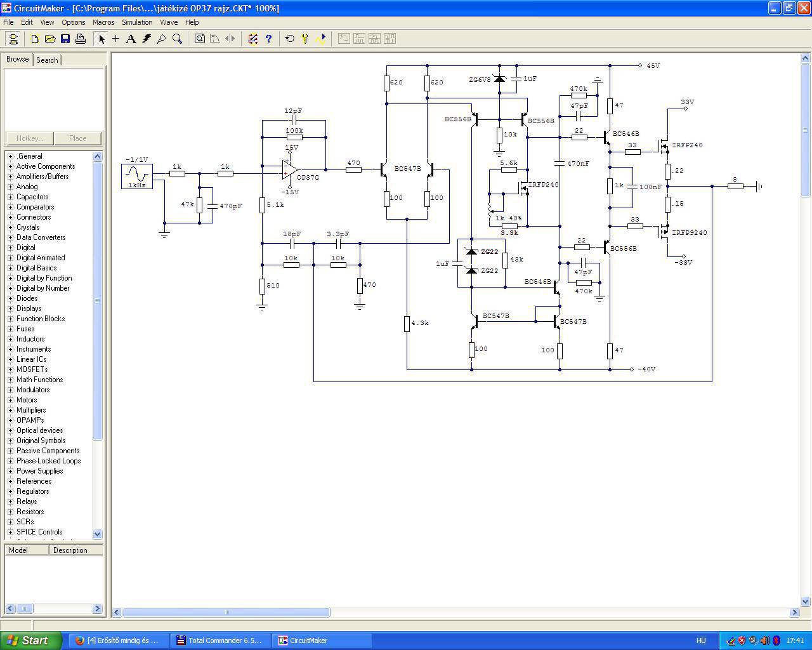Viewport: 812px width, 650px height.
Task: Click the Description column header
Action: 75,550
